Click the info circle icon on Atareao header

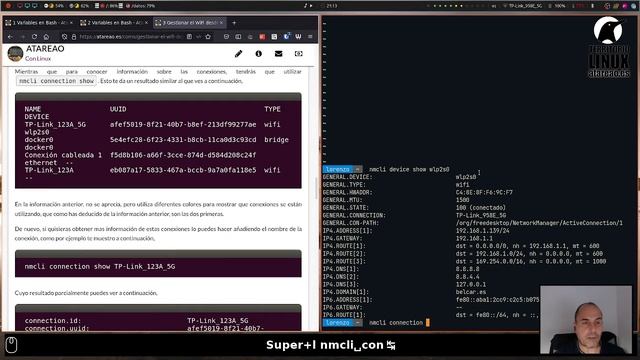(x=258, y=53)
